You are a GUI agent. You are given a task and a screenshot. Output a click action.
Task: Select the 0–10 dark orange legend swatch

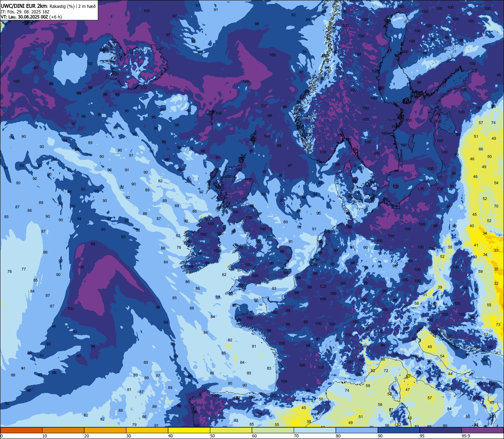21,430
